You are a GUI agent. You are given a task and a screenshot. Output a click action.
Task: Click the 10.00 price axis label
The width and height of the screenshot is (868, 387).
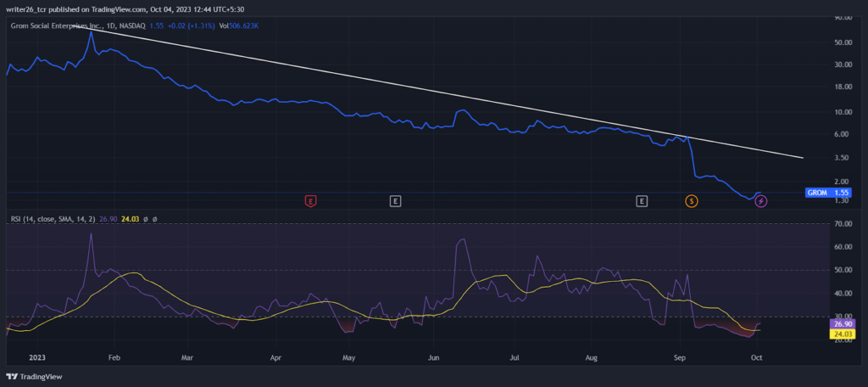pos(843,111)
